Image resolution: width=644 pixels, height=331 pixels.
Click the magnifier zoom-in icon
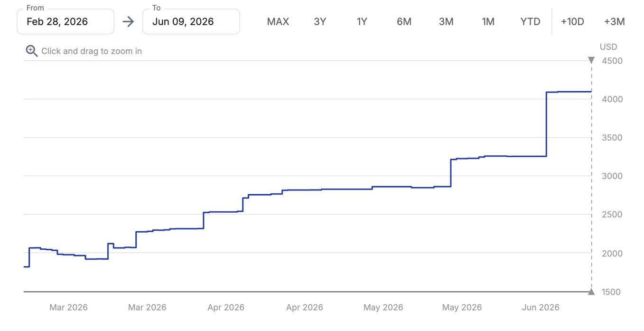click(x=32, y=51)
